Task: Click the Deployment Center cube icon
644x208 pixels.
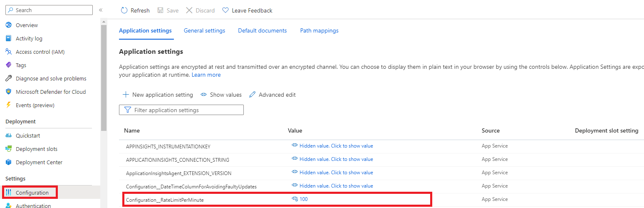Action: pos(8,162)
